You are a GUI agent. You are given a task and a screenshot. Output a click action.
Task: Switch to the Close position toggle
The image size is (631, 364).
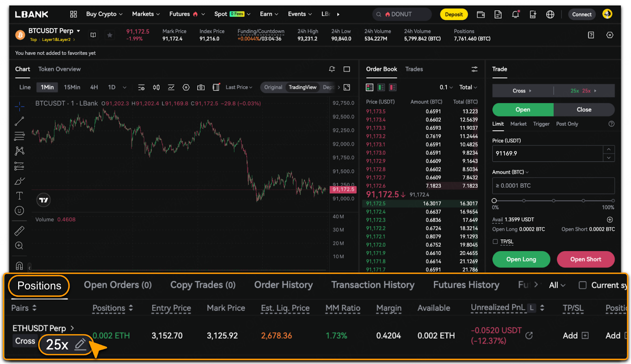[584, 110]
